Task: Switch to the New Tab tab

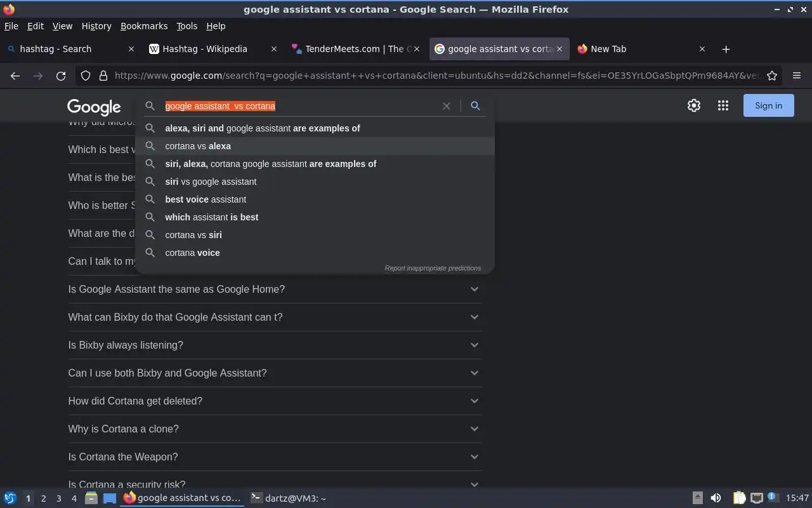Action: [x=641, y=49]
